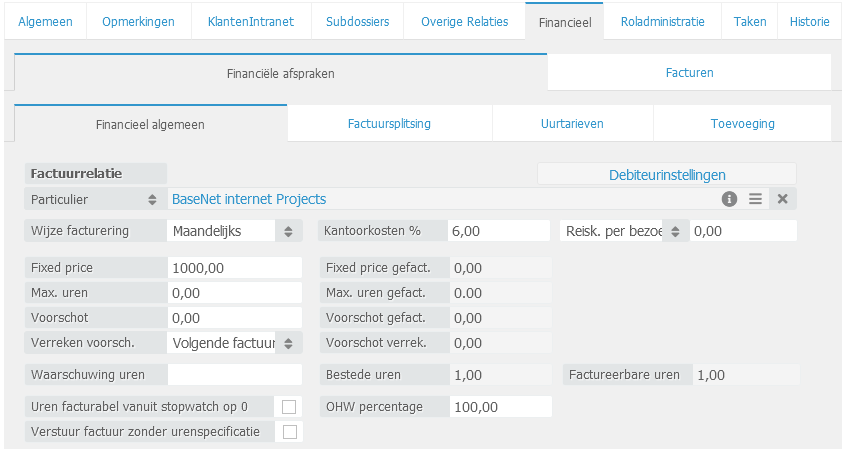Image resolution: width=846 pixels, height=449 pixels.
Task: Open the Particulier relation type dropdown
Action: pyautogui.click(x=152, y=199)
